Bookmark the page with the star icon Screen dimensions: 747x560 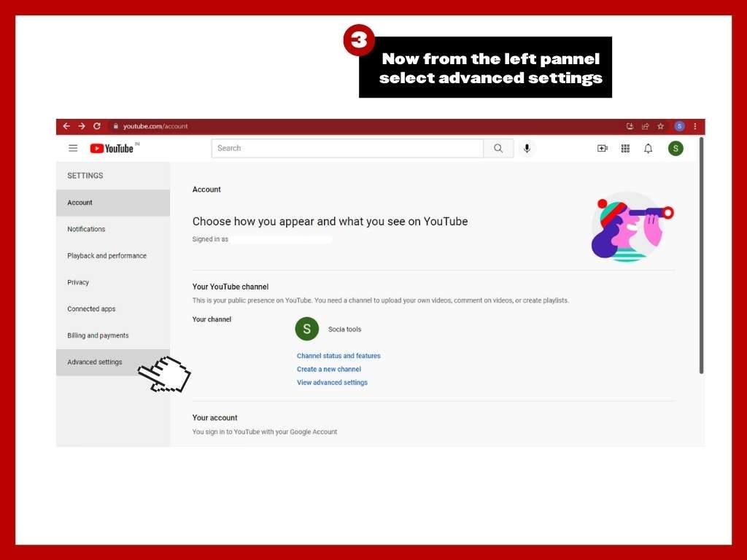661,126
